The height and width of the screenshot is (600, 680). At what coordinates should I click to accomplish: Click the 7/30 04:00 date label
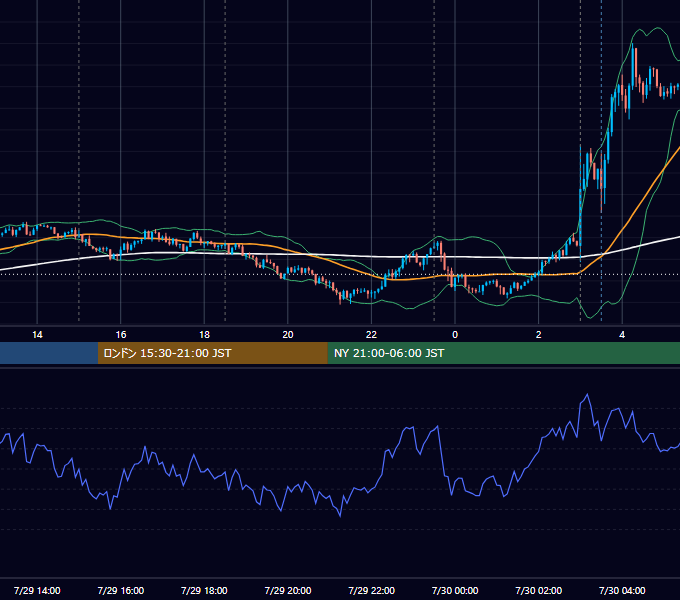[x=622, y=590]
